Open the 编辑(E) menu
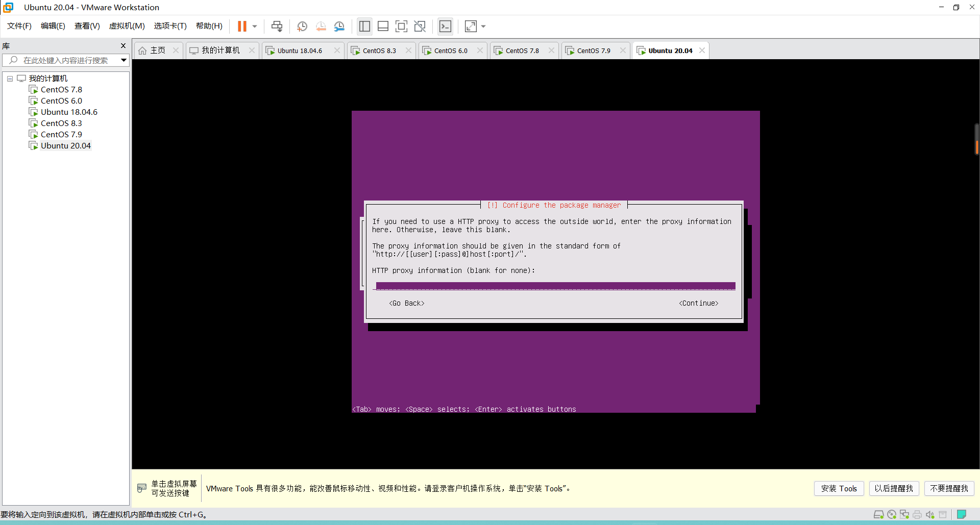This screenshot has height=525, width=980. [x=53, y=26]
